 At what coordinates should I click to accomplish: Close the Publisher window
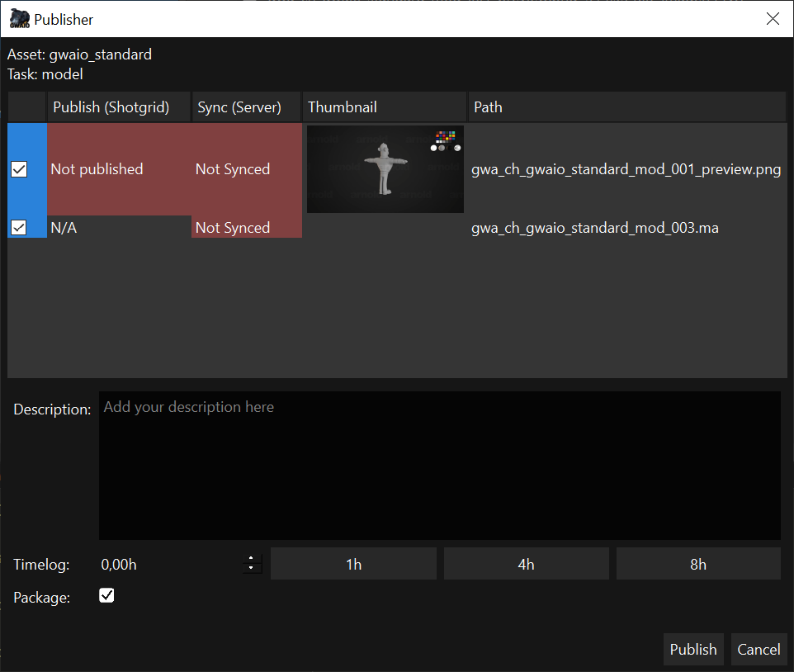pyautogui.click(x=773, y=19)
